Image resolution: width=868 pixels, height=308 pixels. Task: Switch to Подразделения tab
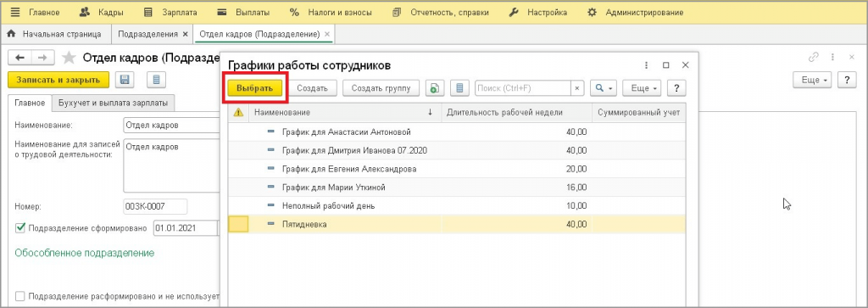point(147,34)
